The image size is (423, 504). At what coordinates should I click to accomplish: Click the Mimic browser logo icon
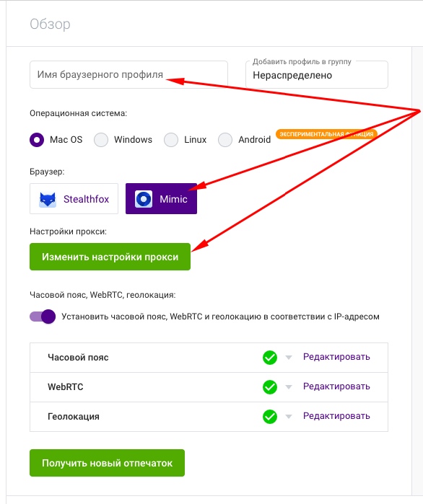click(x=144, y=199)
